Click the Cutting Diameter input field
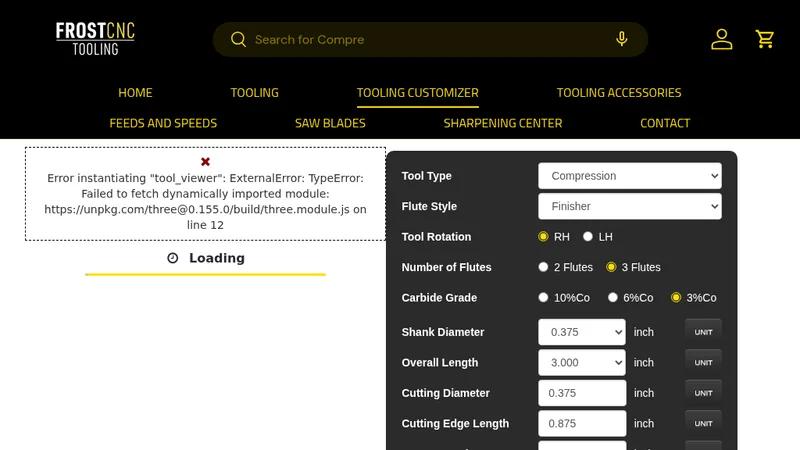 point(582,393)
